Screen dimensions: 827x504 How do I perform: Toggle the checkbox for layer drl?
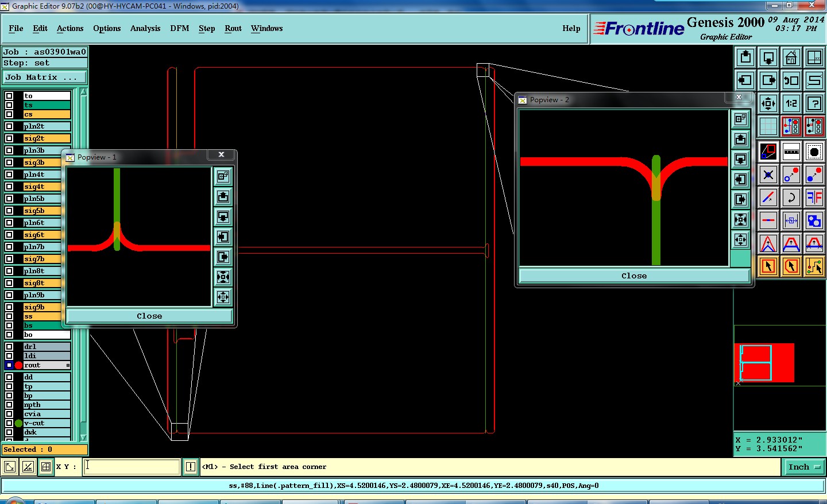click(9, 347)
